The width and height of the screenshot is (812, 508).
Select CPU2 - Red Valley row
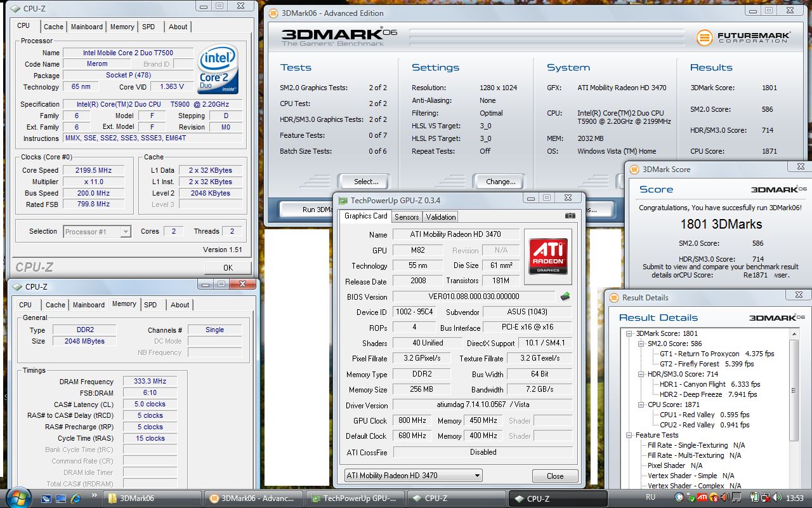point(705,425)
